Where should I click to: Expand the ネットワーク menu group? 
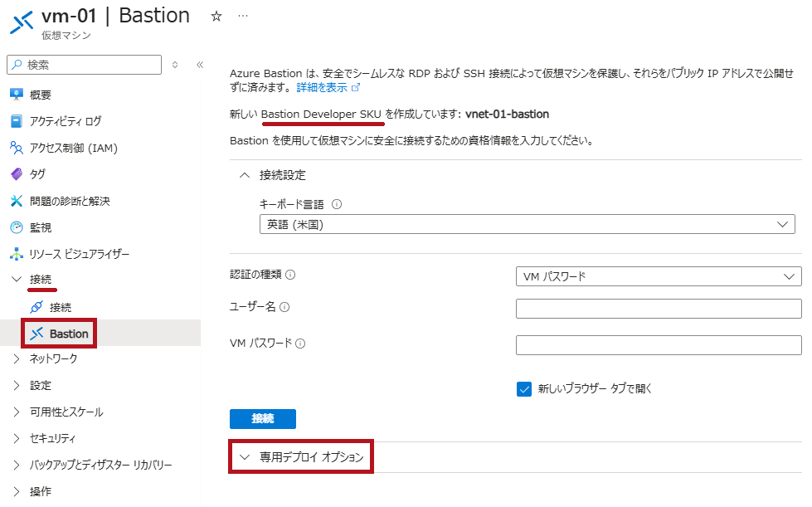[53, 359]
